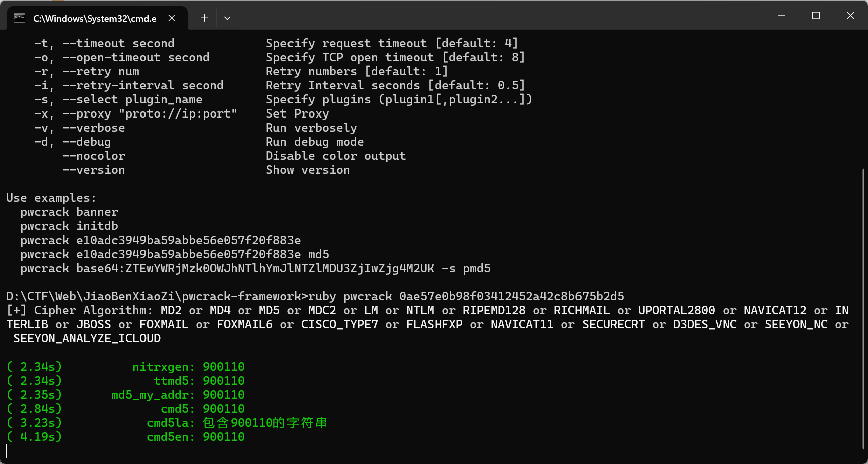Minimize the terminal window
Screen dimensions: 868x464
click(x=781, y=16)
